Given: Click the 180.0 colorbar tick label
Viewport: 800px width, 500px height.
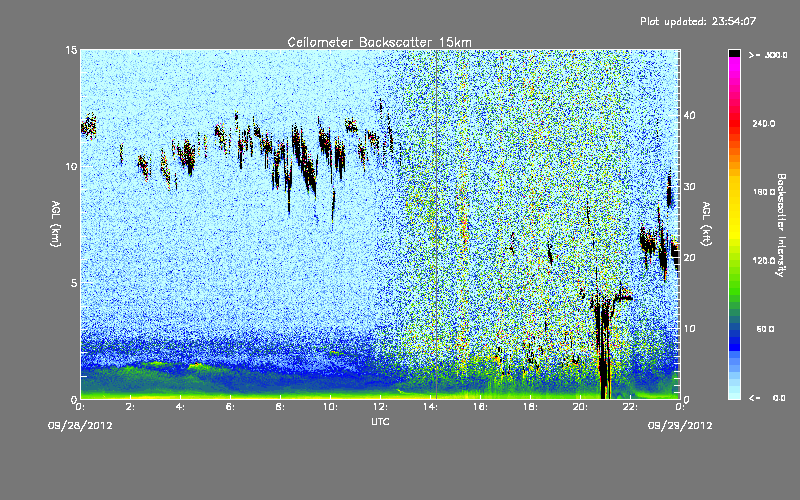Looking at the screenshot, I should (x=764, y=192).
